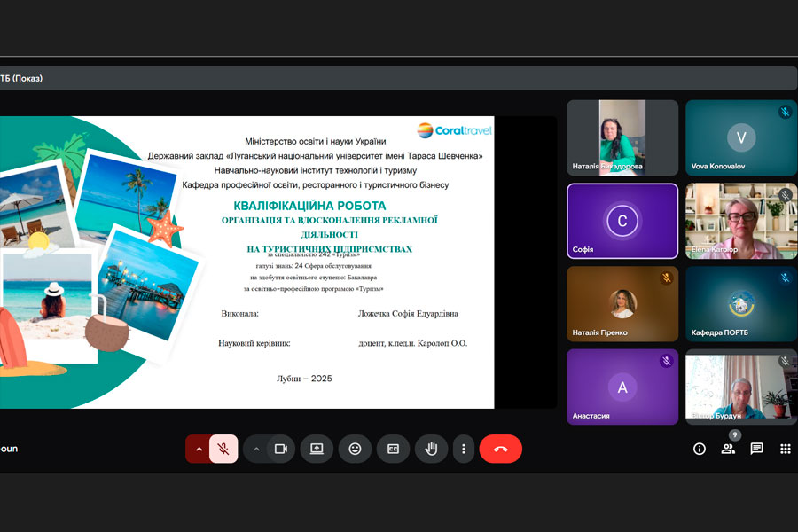The width and height of the screenshot is (798, 532).
Task: Open audio settings arrow beside microphone
Action: 199,449
